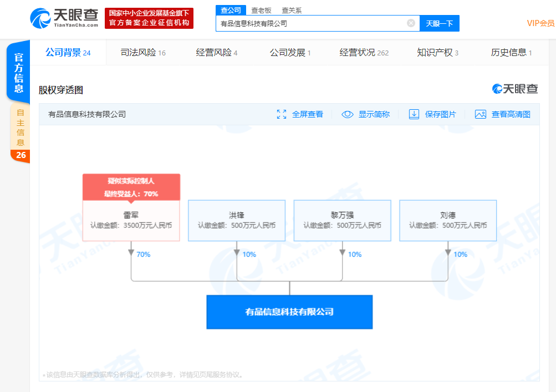
Task: Open the 经营状况 tab
Action: pyautogui.click(x=359, y=52)
